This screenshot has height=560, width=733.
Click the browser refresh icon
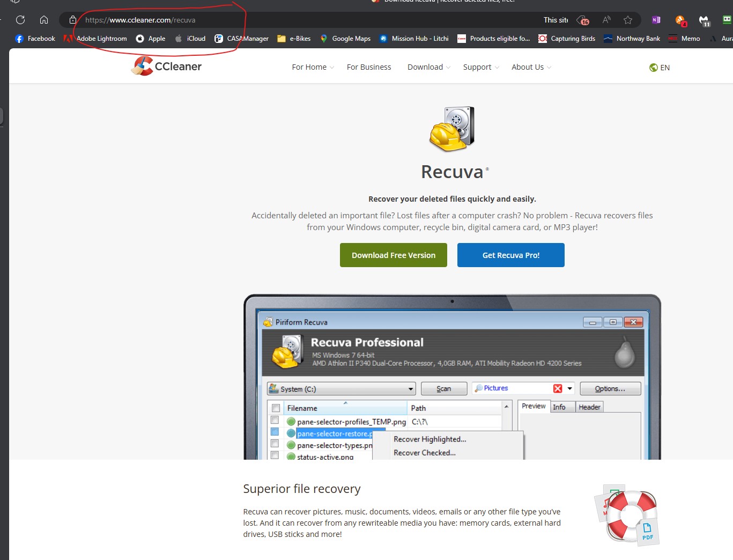(x=20, y=20)
